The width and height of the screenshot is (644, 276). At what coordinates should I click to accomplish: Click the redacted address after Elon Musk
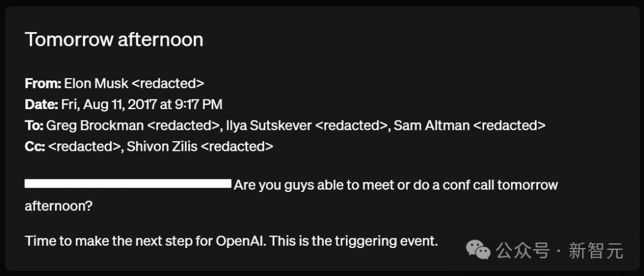pos(168,83)
